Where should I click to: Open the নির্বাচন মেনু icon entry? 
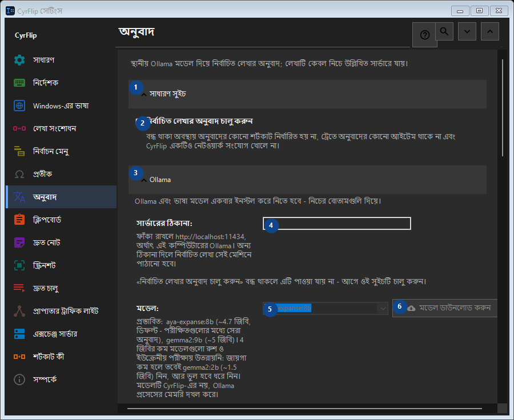coord(19,151)
